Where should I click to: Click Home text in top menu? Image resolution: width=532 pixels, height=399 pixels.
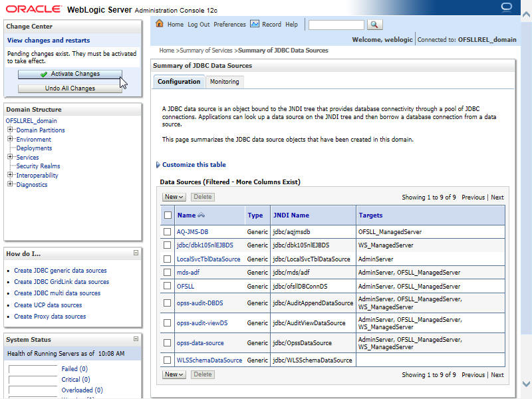176,25
